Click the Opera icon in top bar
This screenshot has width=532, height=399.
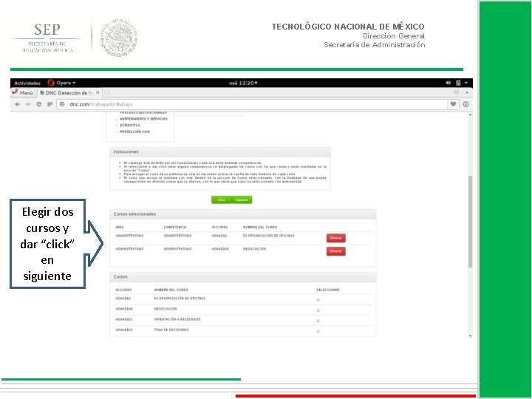[51, 83]
